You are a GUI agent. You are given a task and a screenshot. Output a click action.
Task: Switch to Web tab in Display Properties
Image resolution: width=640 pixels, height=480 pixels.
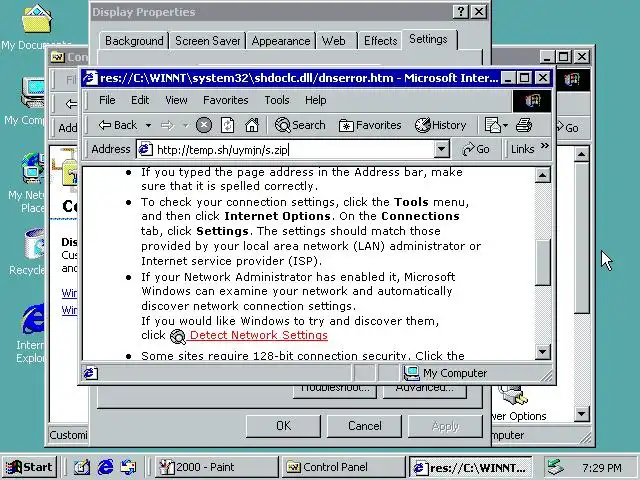(x=336, y=41)
